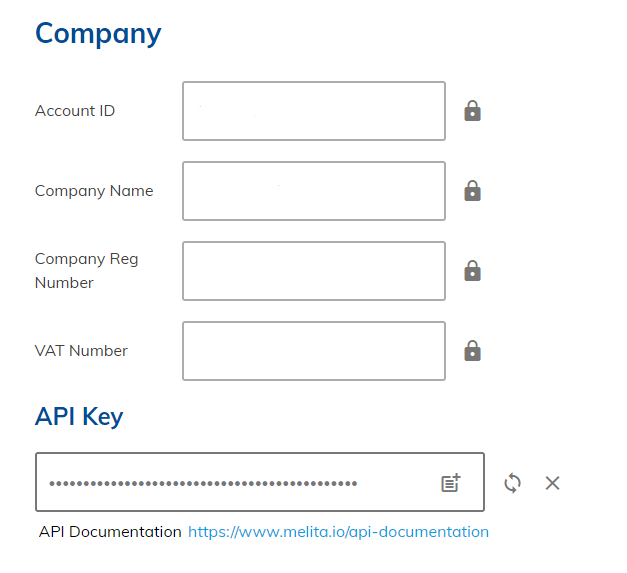Image resolution: width=627 pixels, height=573 pixels.
Task: Regenerate the API key with the refresh icon
Action: tap(513, 483)
